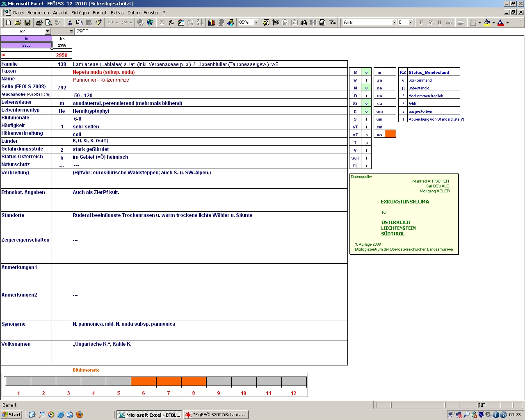Open the Bearbeiten menu

coord(38,13)
